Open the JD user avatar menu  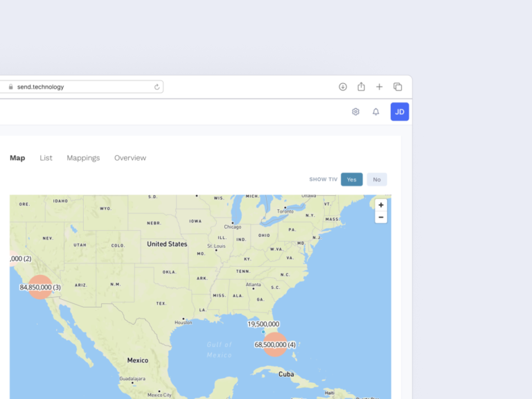[400, 112]
